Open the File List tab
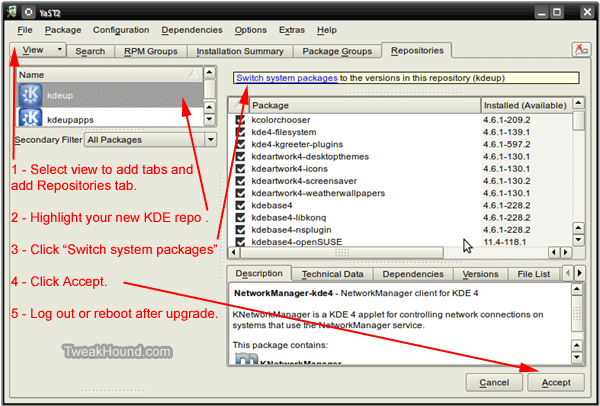This screenshot has height=406, width=600. click(533, 274)
